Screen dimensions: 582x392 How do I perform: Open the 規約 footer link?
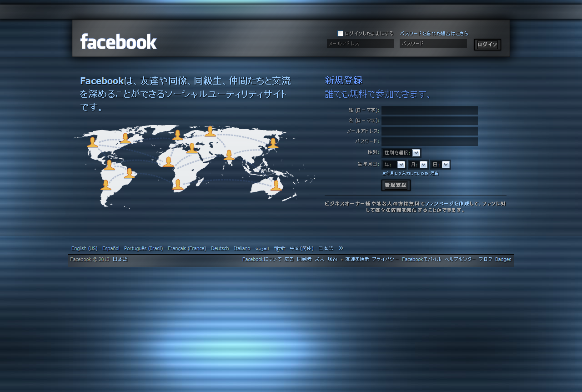click(x=332, y=259)
